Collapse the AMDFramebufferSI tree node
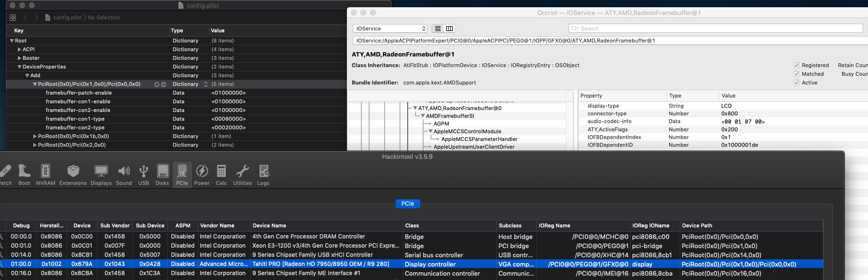The height and width of the screenshot is (280, 868). (x=423, y=116)
